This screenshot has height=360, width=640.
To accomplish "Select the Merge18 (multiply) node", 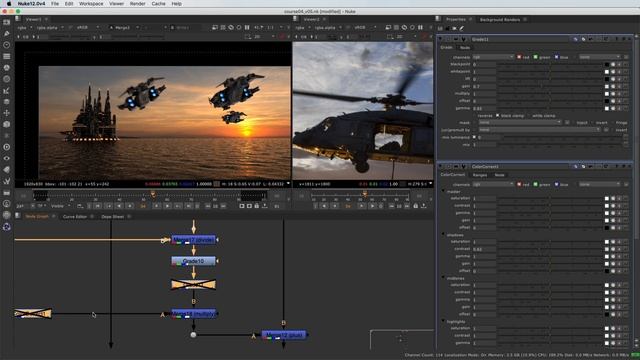I will coord(193,313).
